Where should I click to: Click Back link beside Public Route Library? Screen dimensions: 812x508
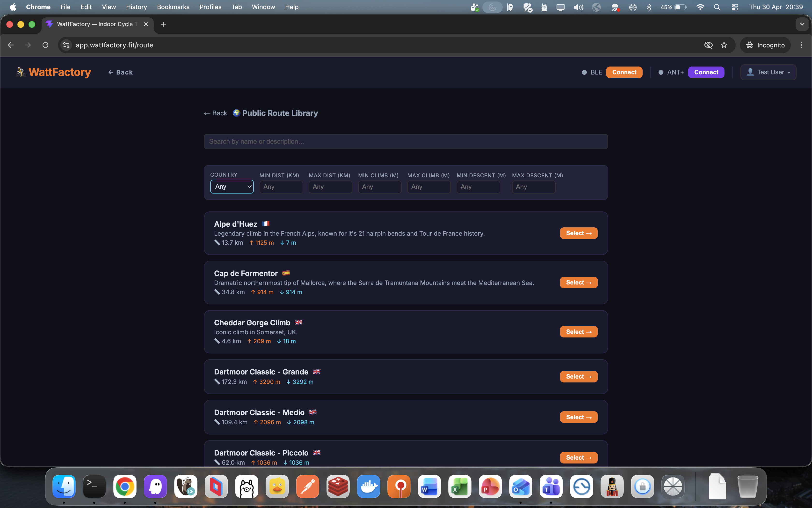tap(215, 113)
